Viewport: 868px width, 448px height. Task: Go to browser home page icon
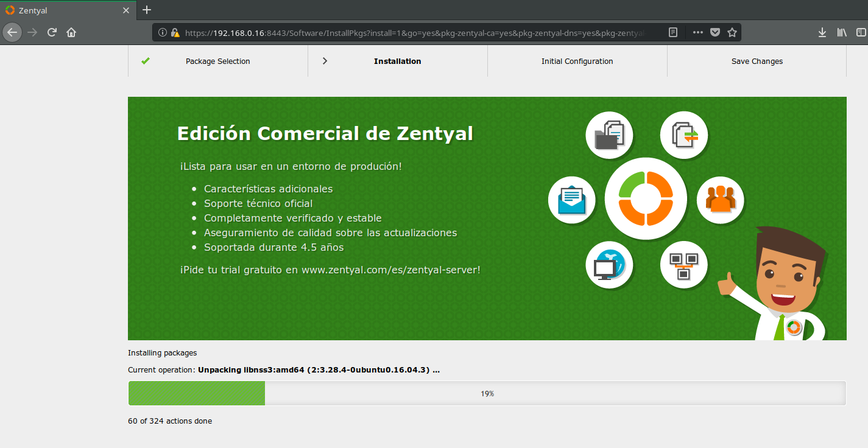pos(71,32)
